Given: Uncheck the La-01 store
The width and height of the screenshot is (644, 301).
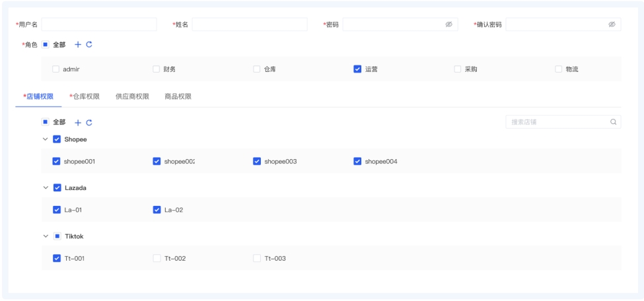Looking at the screenshot, I should (x=57, y=210).
